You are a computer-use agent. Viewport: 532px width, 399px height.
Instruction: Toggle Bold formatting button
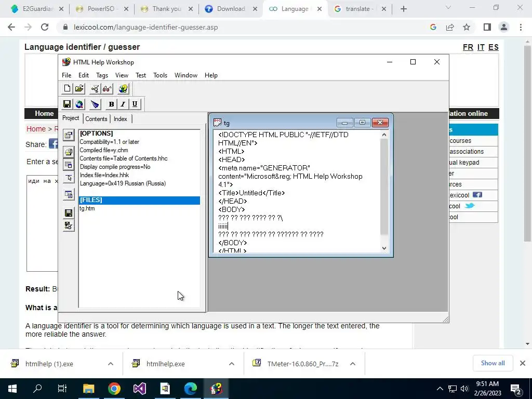tap(111, 104)
